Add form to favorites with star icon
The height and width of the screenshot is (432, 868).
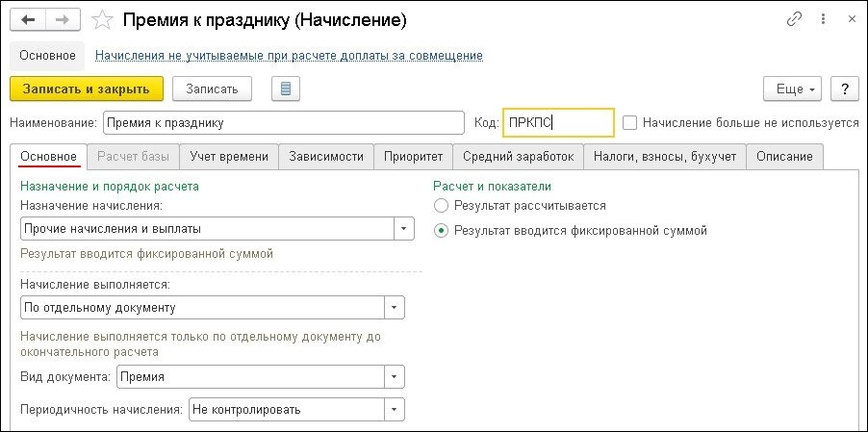100,19
